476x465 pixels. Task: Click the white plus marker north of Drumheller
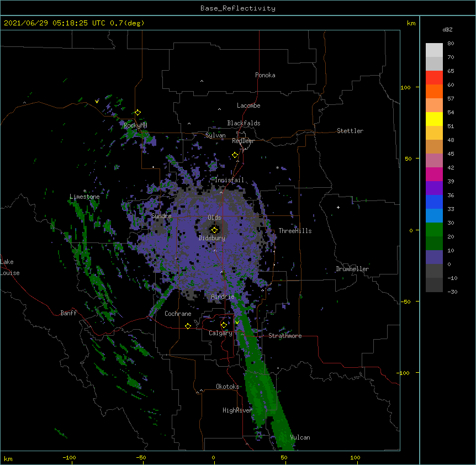click(338, 207)
